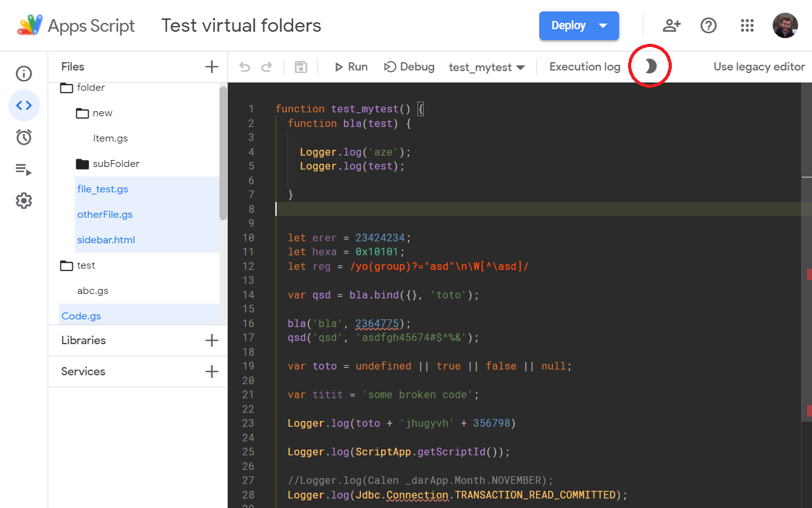The height and width of the screenshot is (508, 812).
Task: Click the Deploy button
Action: (x=566, y=25)
